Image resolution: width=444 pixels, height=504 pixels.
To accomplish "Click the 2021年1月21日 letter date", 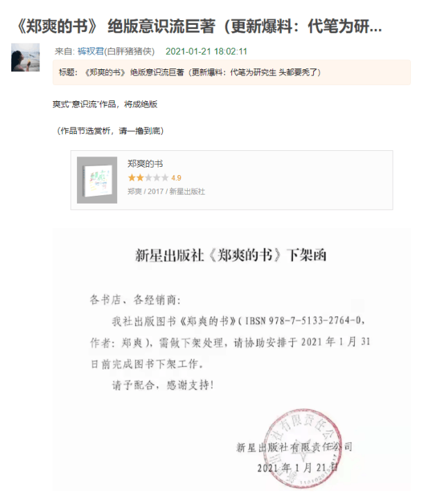I will tap(297, 468).
